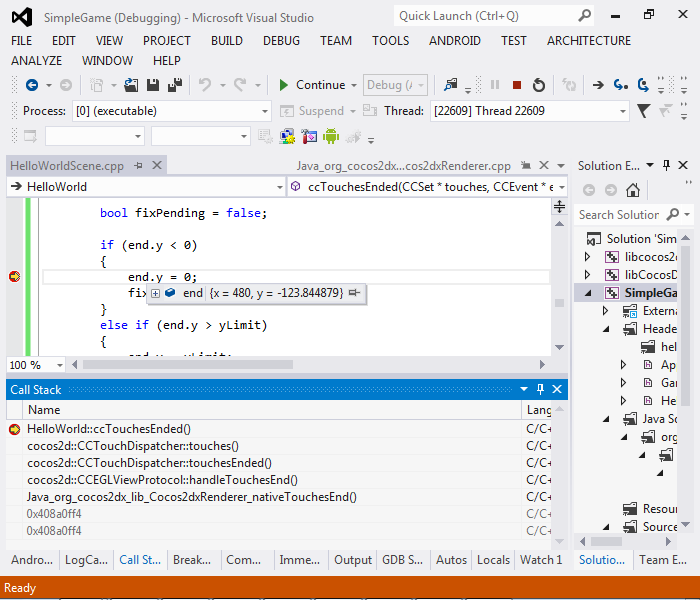Switch to the Locals tab
700x600 pixels.
point(493,560)
